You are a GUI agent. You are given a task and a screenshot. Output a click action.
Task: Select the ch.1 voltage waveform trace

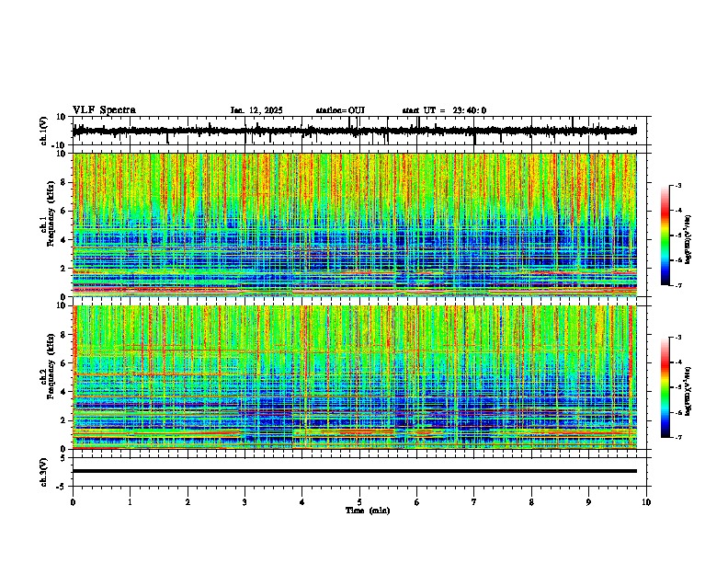click(x=354, y=131)
